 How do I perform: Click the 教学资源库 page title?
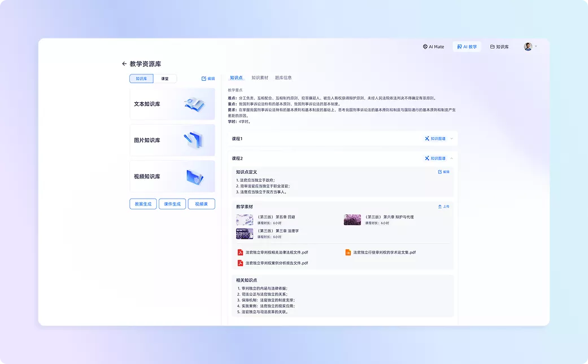tap(146, 64)
